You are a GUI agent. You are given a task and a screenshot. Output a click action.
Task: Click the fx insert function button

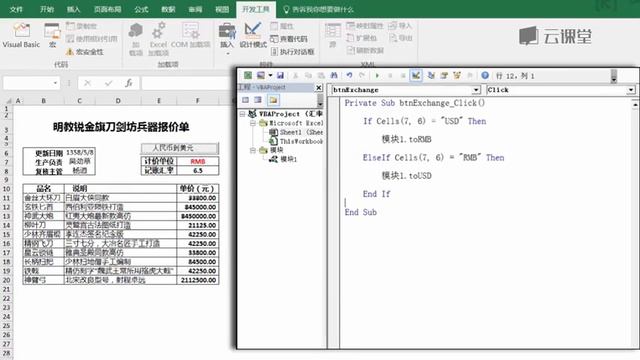(129, 83)
